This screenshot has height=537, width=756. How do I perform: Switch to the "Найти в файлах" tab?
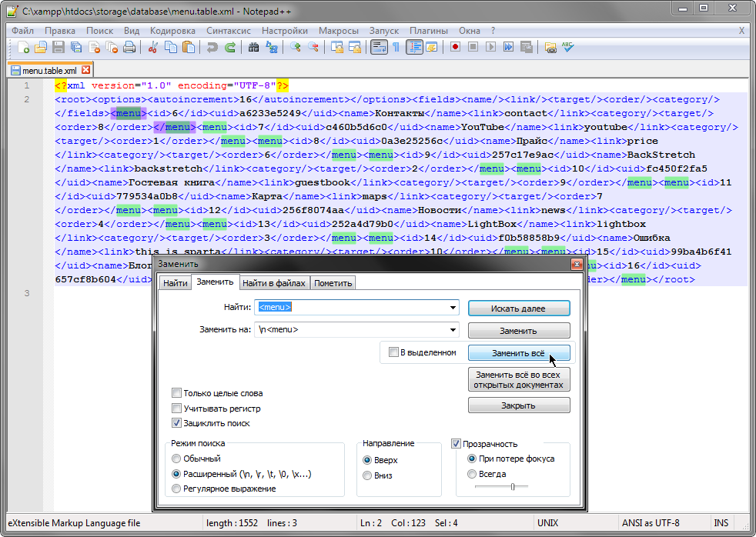click(x=274, y=283)
